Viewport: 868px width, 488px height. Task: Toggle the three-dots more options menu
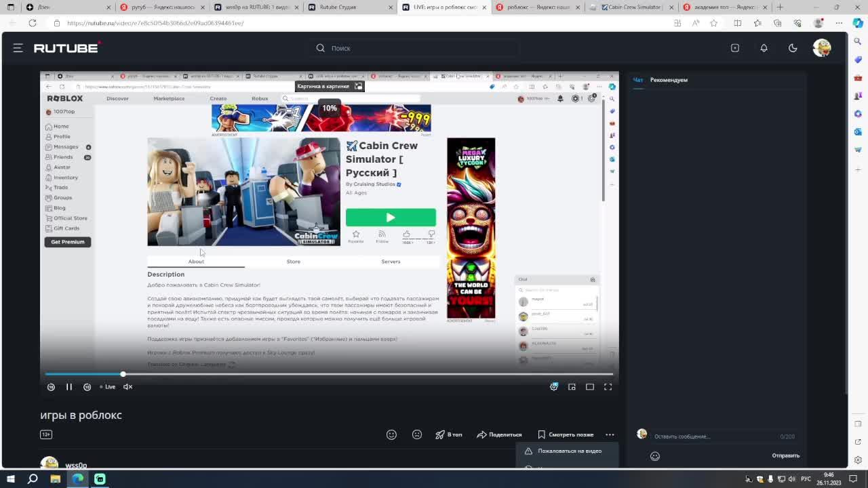pos(610,434)
